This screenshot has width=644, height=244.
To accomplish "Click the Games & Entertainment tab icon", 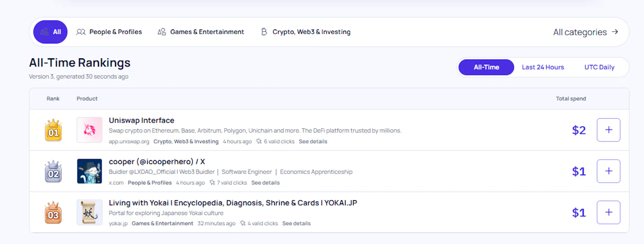I will coord(162,32).
